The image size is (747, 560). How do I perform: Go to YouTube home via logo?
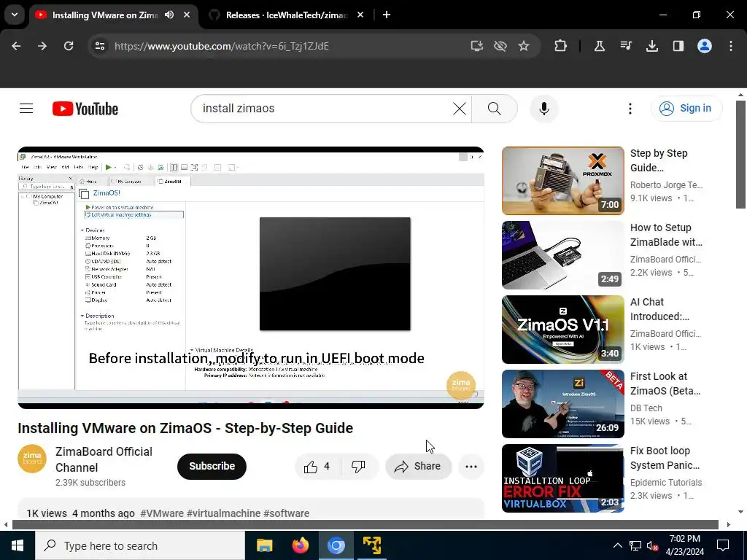[85, 109]
